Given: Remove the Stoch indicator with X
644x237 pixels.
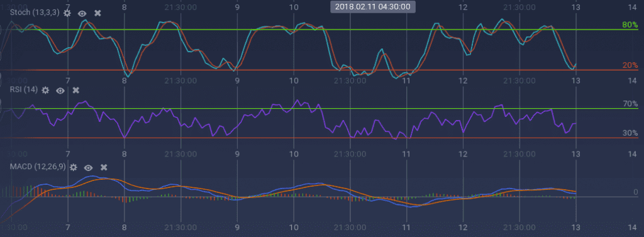Looking at the screenshot, I should [x=97, y=13].
